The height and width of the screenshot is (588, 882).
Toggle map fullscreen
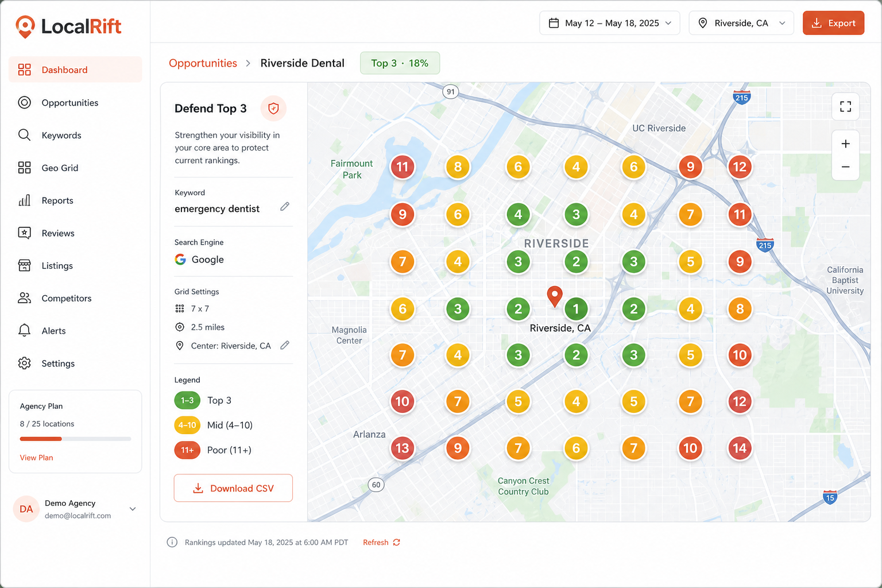845,106
